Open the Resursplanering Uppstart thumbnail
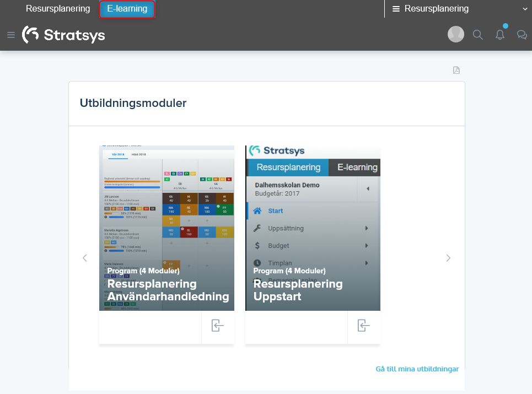This screenshot has width=532, height=394. (313, 228)
